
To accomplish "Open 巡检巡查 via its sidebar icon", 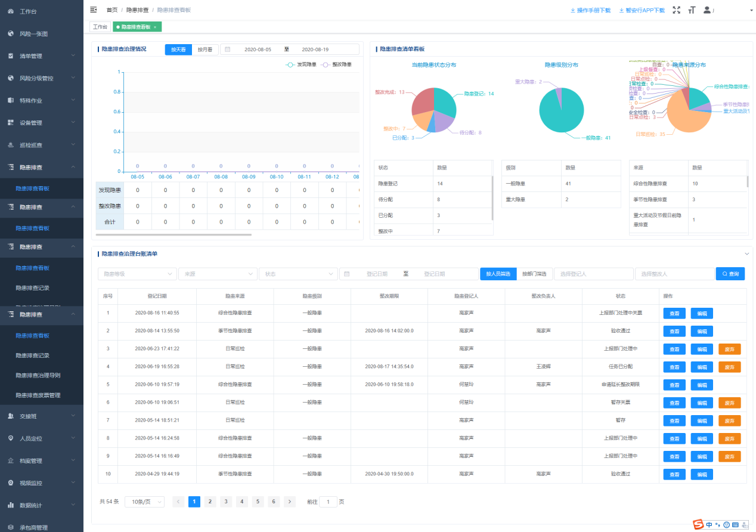I will coord(11,145).
